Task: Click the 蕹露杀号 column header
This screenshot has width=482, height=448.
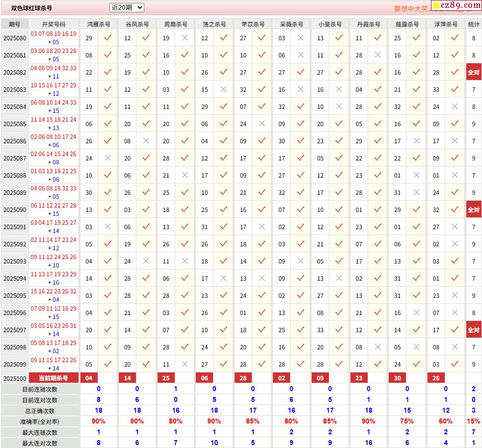Action: point(407,24)
